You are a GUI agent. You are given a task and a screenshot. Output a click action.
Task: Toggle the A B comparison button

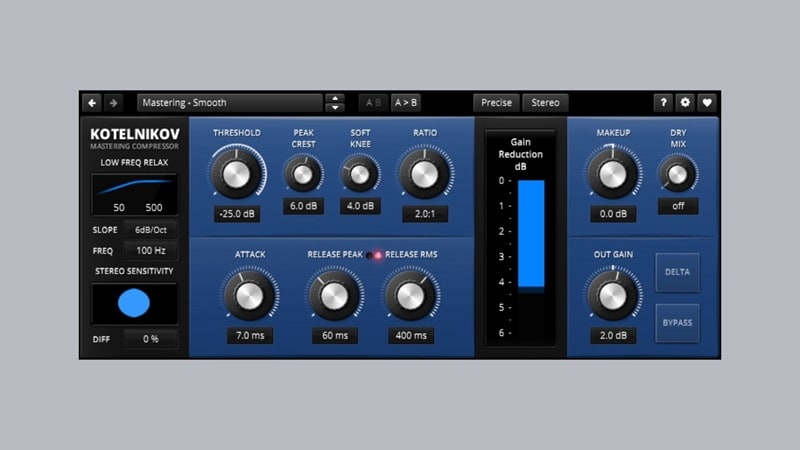(373, 103)
